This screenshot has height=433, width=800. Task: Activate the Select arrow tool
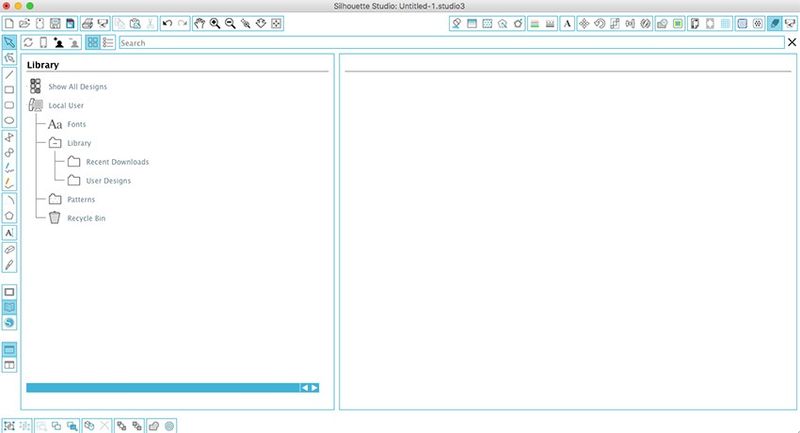point(9,42)
